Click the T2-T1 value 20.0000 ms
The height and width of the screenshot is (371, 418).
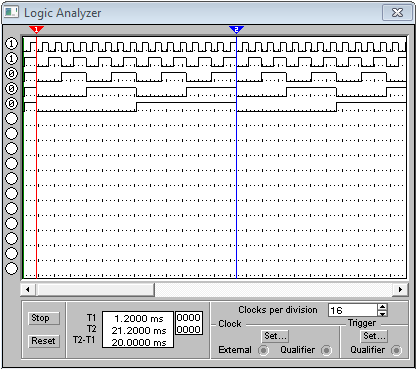(x=139, y=342)
